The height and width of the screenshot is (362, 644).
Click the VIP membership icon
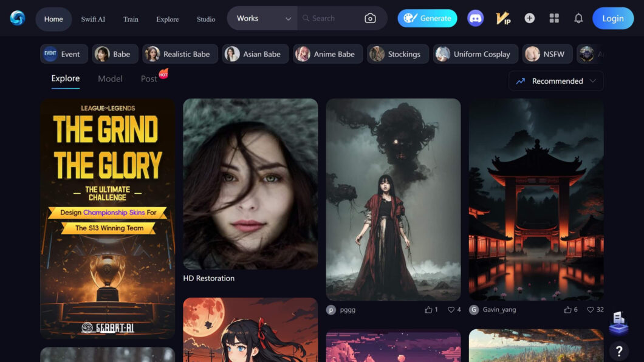pos(502,18)
